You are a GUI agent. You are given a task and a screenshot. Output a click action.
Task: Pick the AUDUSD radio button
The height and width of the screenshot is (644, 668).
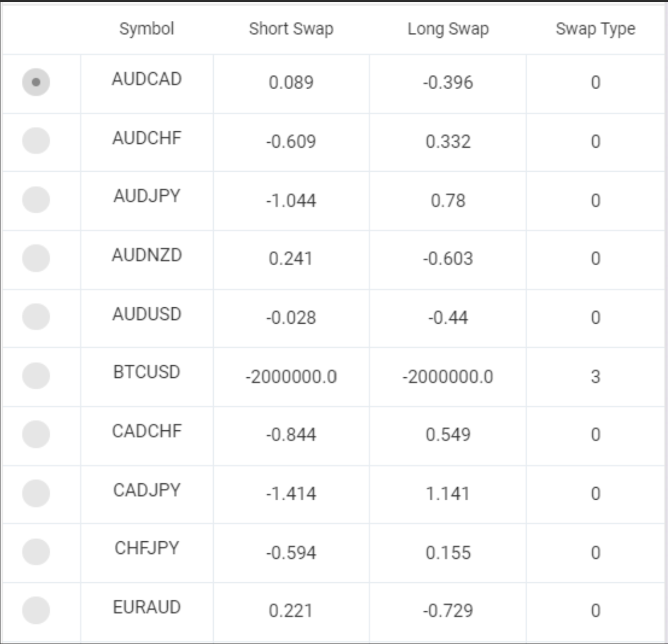point(36,317)
